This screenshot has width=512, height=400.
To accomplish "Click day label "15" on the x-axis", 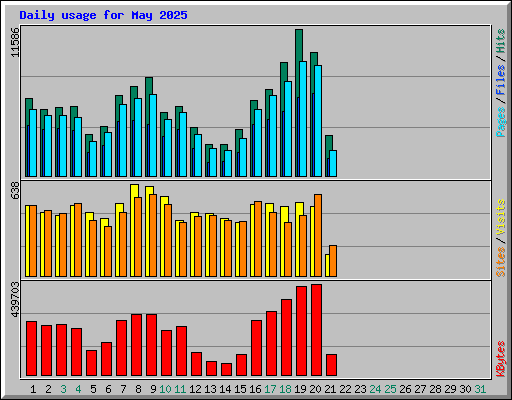I will pos(240,389).
